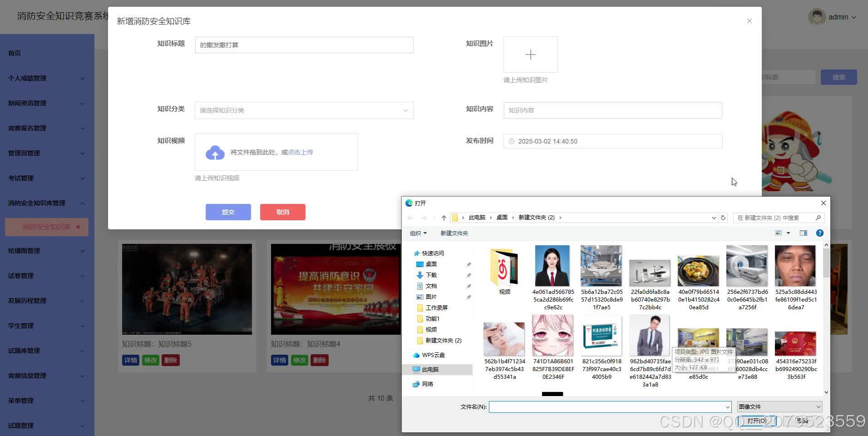
Task: Click the 提交 submit button
Action: 228,212
